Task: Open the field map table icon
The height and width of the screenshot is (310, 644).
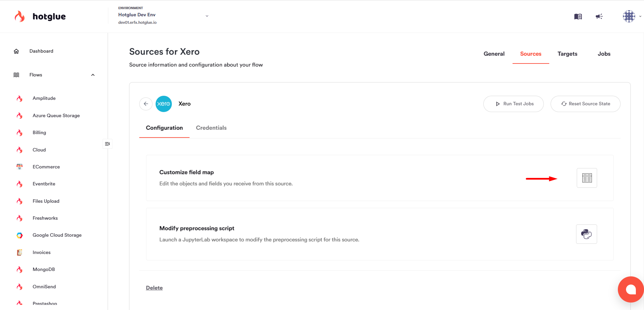Action: pyautogui.click(x=587, y=178)
